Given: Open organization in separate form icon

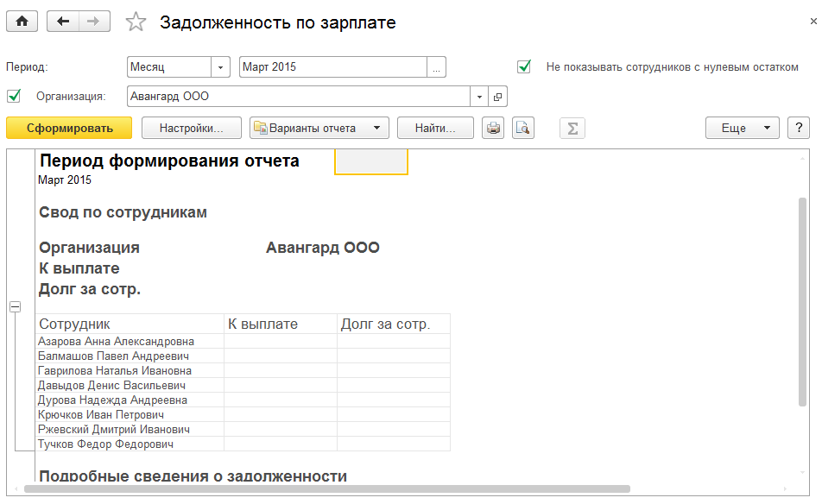Looking at the screenshot, I should click(497, 97).
